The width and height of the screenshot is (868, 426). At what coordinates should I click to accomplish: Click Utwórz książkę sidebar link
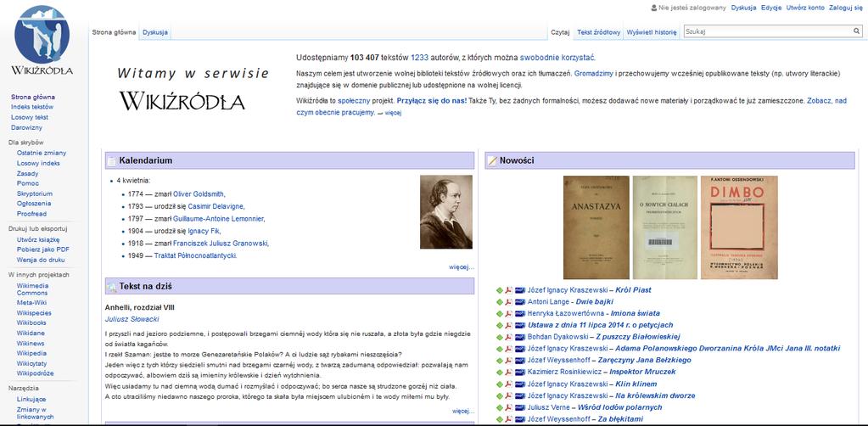click(x=37, y=239)
